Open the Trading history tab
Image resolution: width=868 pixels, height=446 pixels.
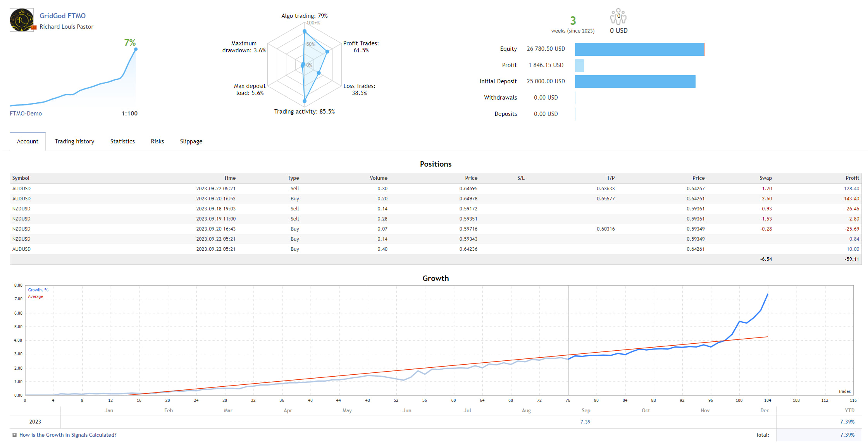click(x=74, y=141)
